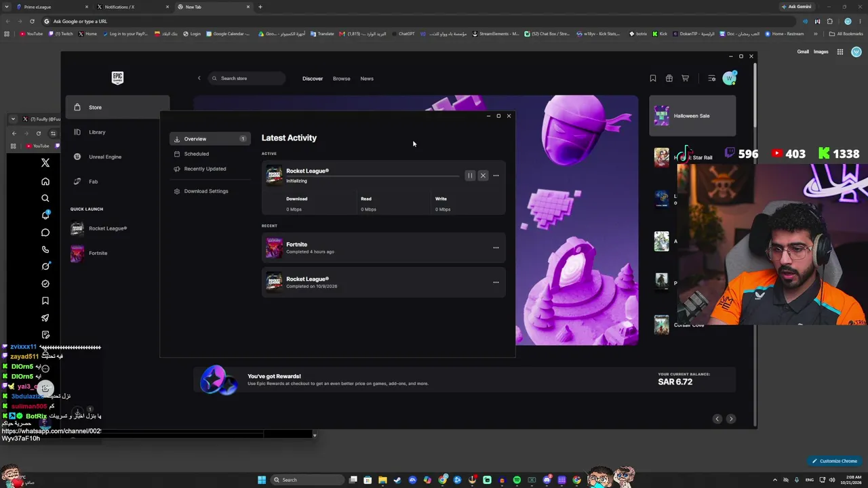
Task: Open more options for the initializing Rocket League download
Action: 496,176
